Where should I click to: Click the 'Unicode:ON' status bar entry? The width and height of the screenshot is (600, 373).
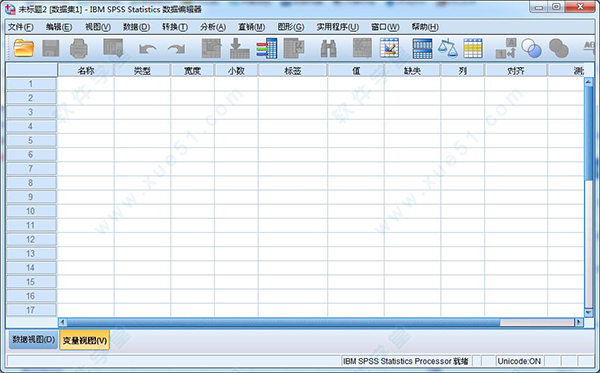519,361
